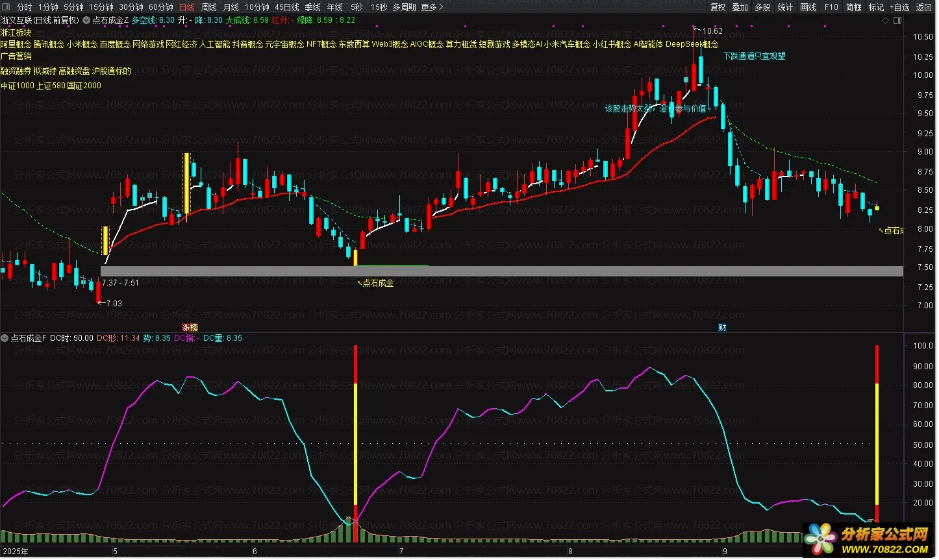939x560 pixels.
Task: Click 点石成金 signal label near June
Action: [x=378, y=283]
